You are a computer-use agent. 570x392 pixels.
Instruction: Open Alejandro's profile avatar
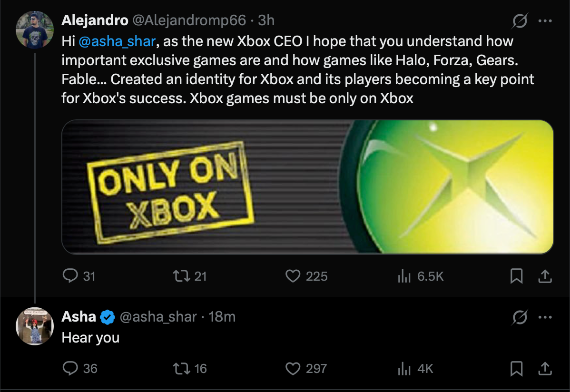(35, 30)
